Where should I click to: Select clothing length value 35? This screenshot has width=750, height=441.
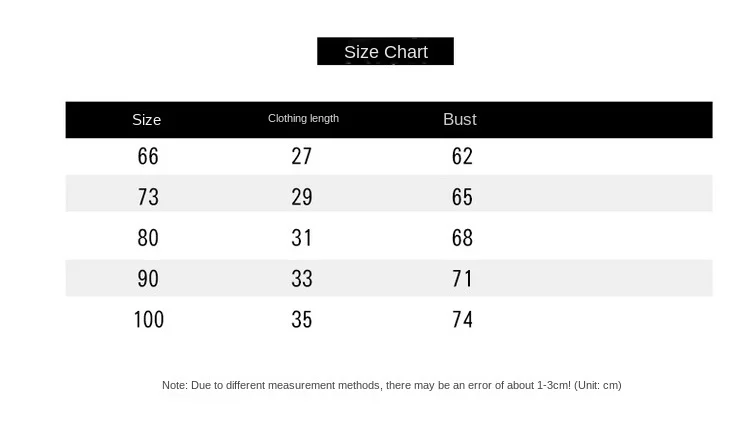coord(301,320)
